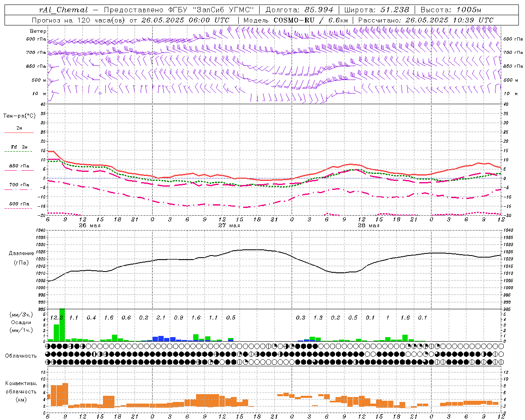Select the 27 мая date label
Screen dimensions: 525x420
229,226
